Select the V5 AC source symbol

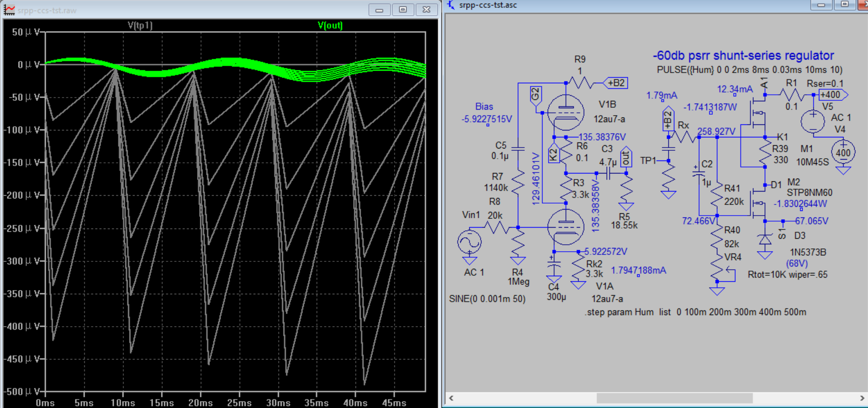click(x=813, y=122)
